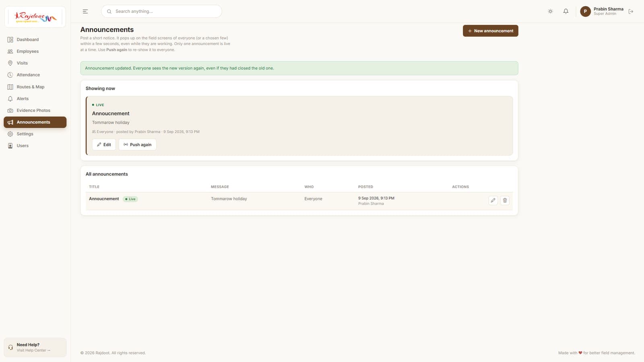Image resolution: width=644 pixels, height=362 pixels.
Task: Visit Help Center link
Action: click(x=33, y=350)
